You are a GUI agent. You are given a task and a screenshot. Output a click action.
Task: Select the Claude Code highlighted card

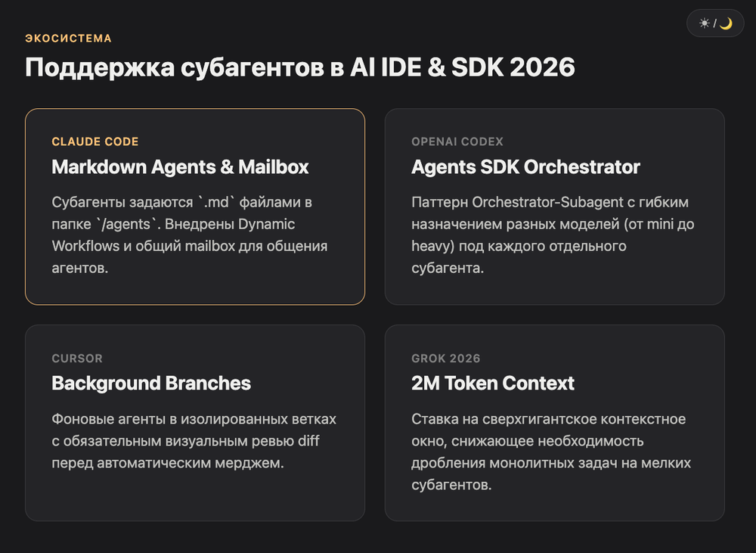coord(195,207)
